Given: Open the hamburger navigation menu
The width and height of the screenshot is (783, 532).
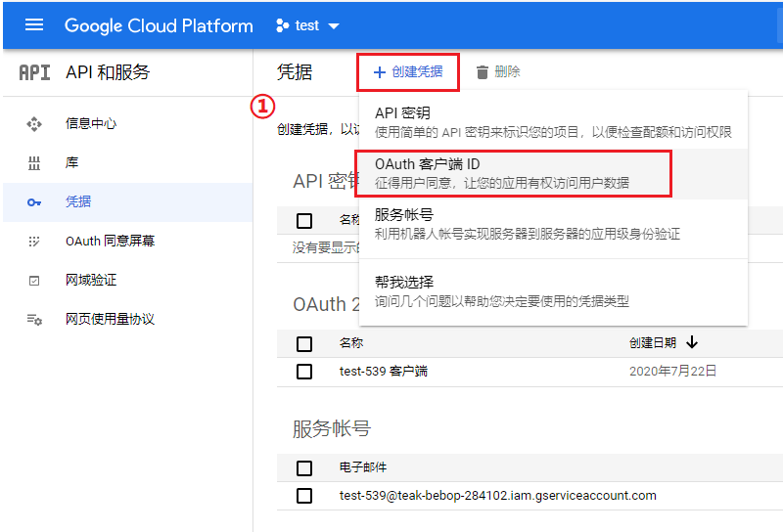Looking at the screenshot, I should pyautogui.click(x=34, y=25).
